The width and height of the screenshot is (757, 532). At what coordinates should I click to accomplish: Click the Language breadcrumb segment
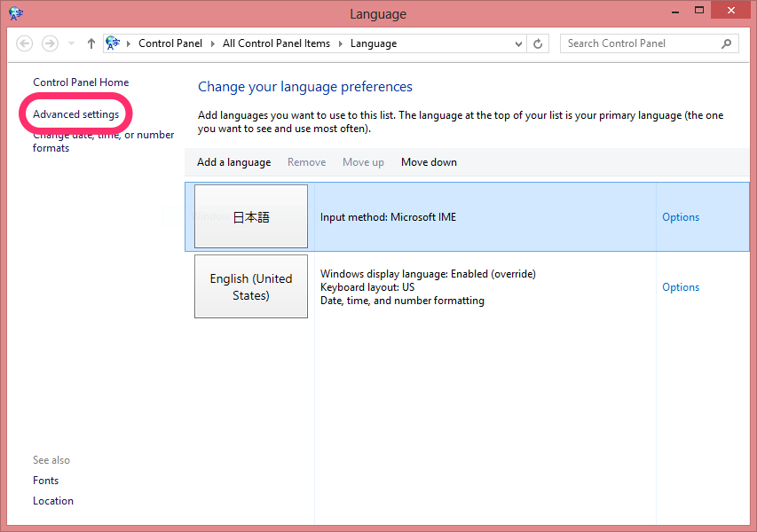point(374,43)
